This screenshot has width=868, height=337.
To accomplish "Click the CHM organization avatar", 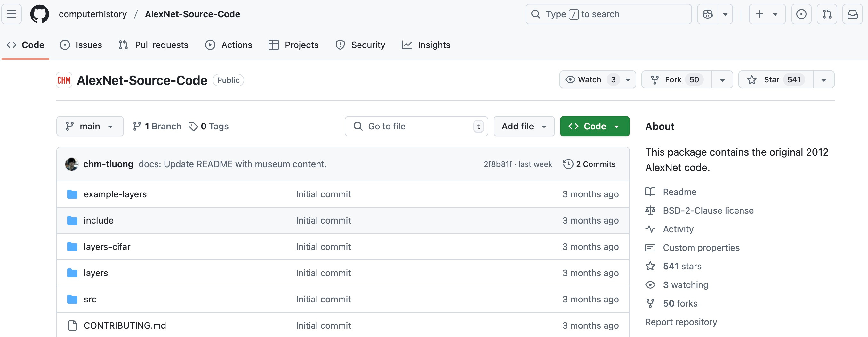I will point(64,80).
